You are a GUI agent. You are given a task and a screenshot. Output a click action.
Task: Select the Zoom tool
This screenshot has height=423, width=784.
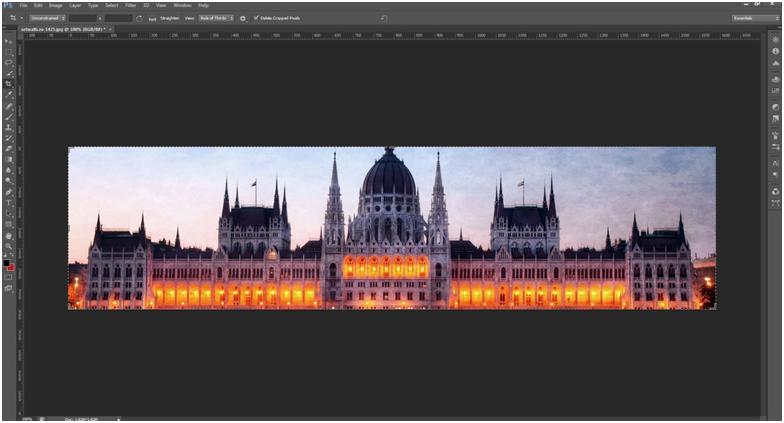[x=8, y=246]
